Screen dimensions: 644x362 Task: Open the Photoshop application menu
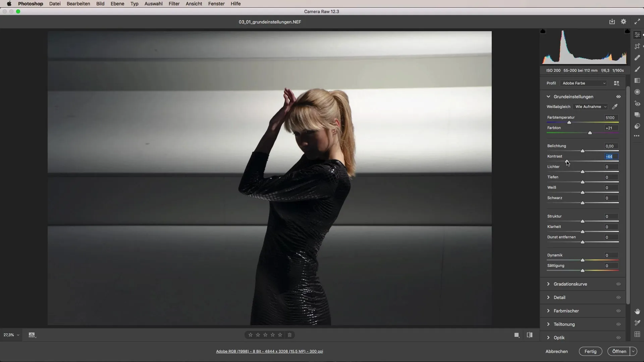tap(31, 4)
